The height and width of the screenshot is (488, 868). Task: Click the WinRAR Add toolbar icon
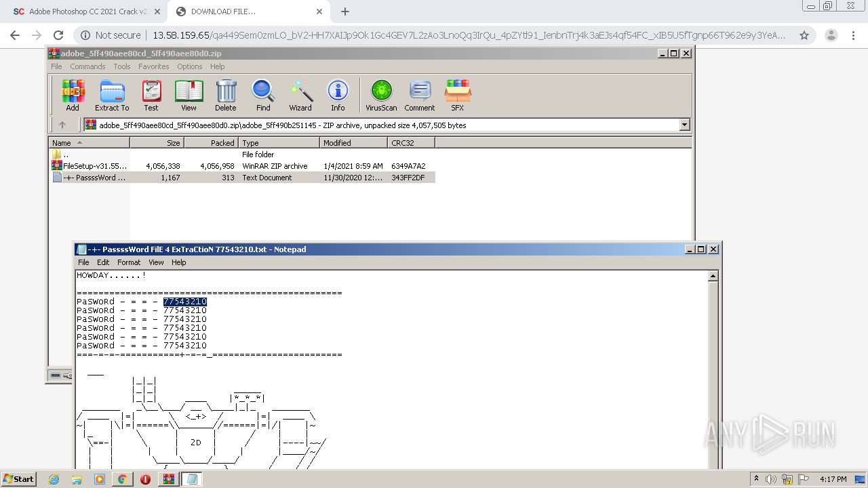coord(73,96)
